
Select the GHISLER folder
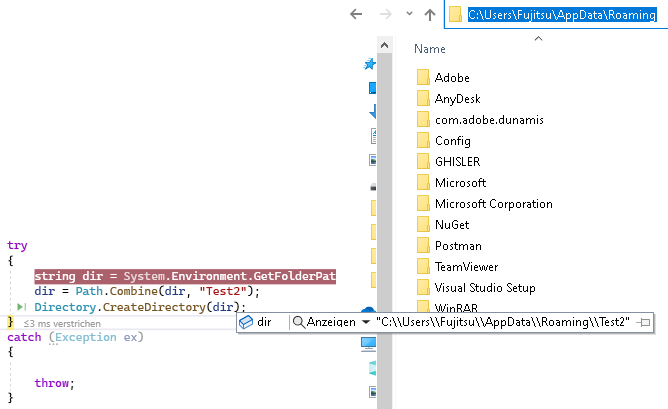click(x=457, y=162)
